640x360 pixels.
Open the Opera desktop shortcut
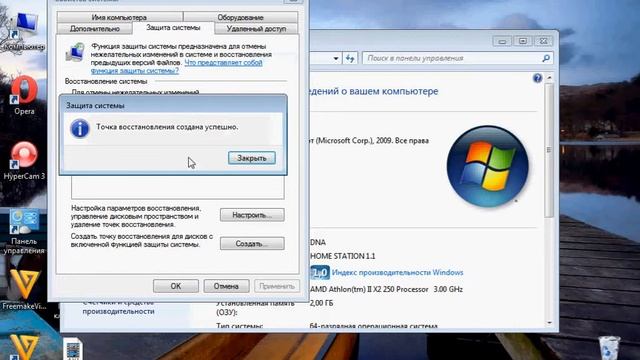(x=24, y=95)
